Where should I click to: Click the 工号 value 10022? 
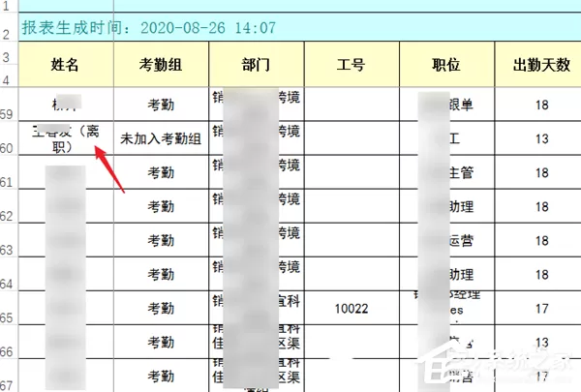pyautogui.click(x=352, y=308)
